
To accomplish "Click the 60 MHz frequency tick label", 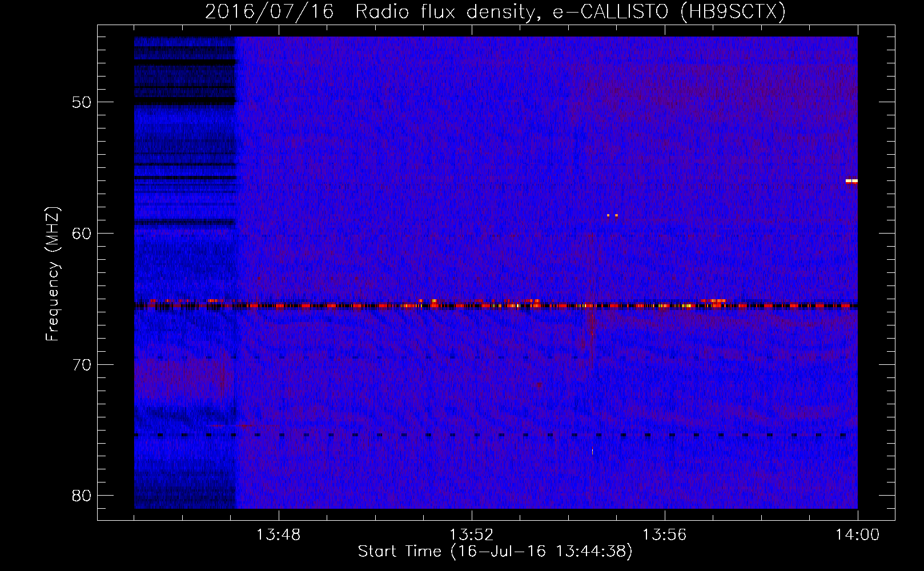I will (82, 234).
